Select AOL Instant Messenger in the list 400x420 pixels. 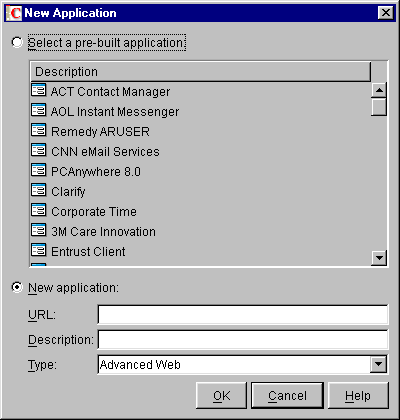(x=115, y=111)
